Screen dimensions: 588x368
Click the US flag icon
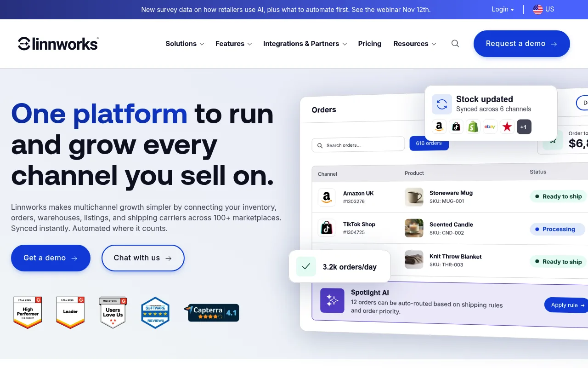(x=538, y=10)
